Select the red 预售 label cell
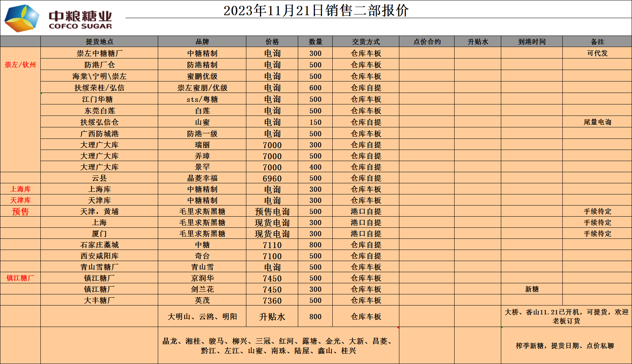Screen dimensions: 632x364 pyautogui.click(x=20, y=211)
